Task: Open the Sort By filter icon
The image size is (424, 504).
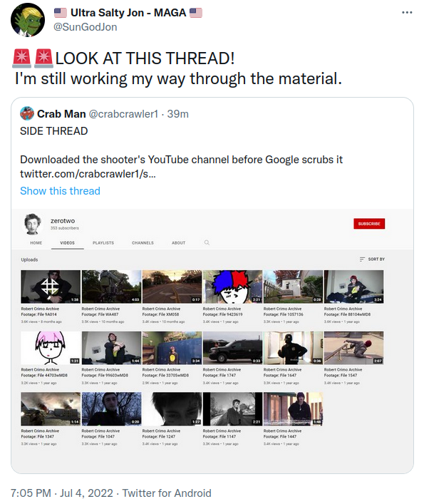Action: 362,259
